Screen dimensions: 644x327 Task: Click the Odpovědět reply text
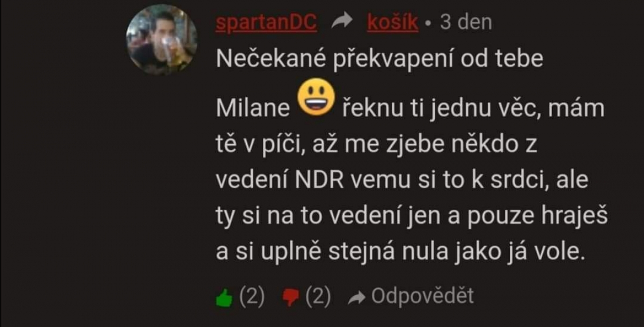423,295
